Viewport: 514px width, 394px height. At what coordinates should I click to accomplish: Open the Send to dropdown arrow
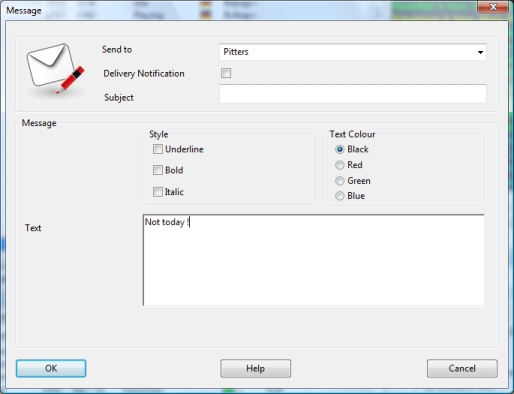[480, 52]
